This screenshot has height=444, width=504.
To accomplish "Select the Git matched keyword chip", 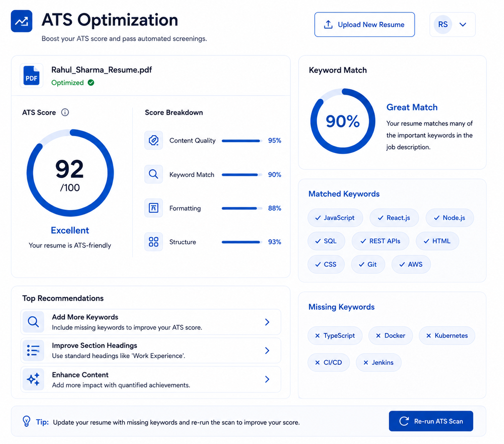I will coord(368,264).
